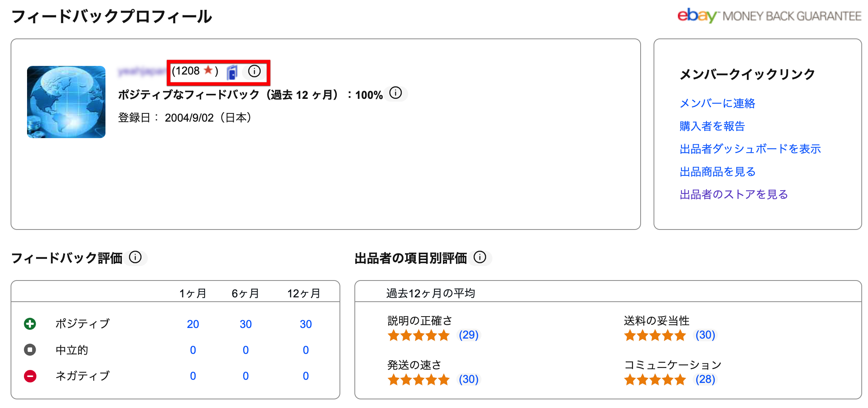
Task: Click the 購入者を報告 link
Action: coord(712,126)
